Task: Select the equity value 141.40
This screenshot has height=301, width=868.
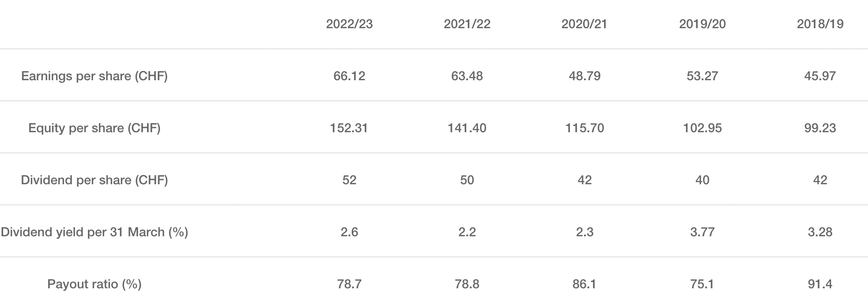Action: point(467,128)
